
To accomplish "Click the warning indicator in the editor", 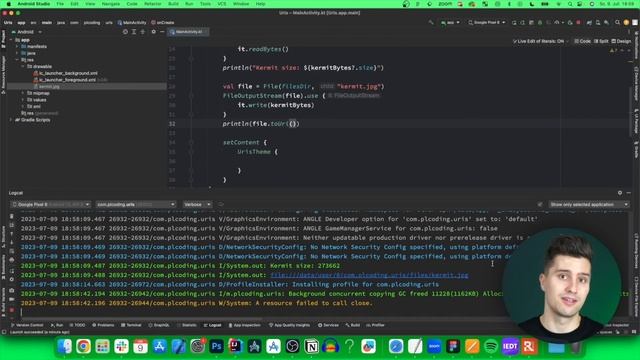I will click(x=612, y=50).
